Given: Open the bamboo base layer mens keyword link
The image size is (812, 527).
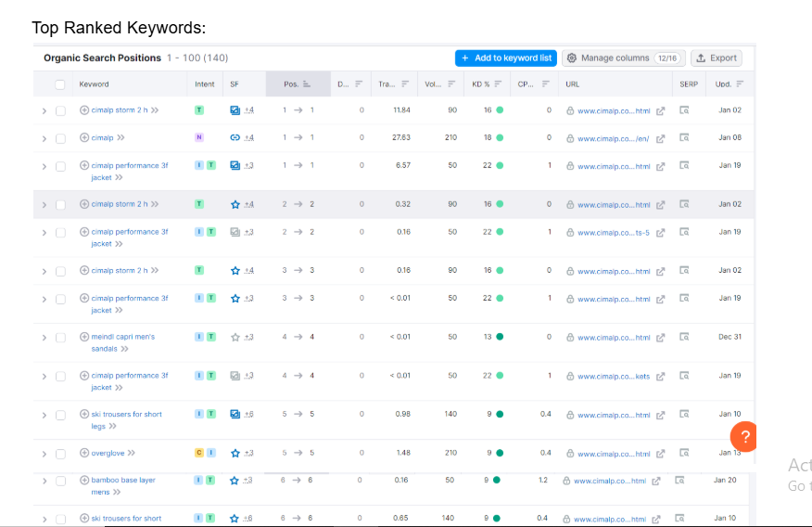Looking at the screenshot, I should (123, 485).
